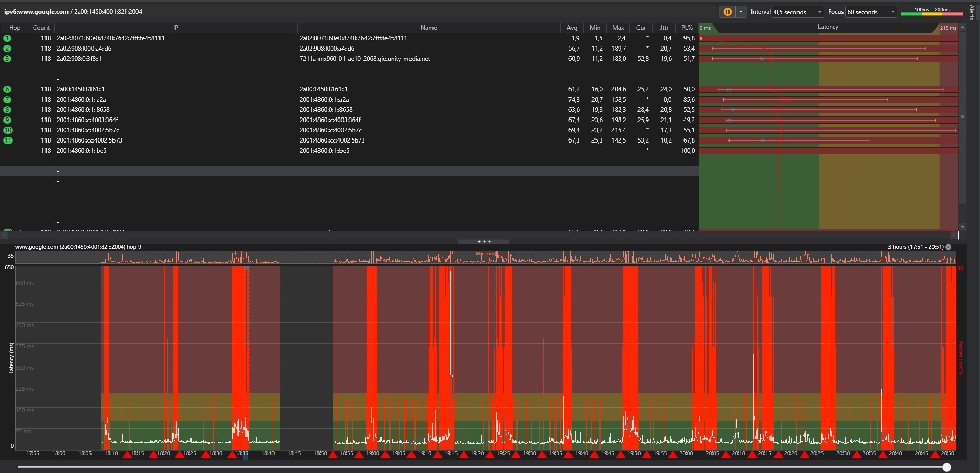The image size is (980, 473).
Task: Open the Interval 0,5 seconds dropdown
Action: tap(798, 12)
